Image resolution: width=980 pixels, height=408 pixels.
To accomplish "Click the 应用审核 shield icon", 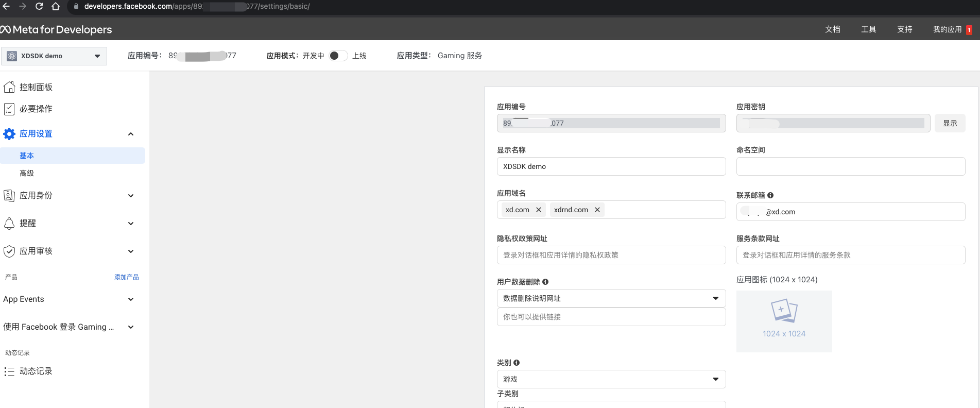I will pos(9,251).
